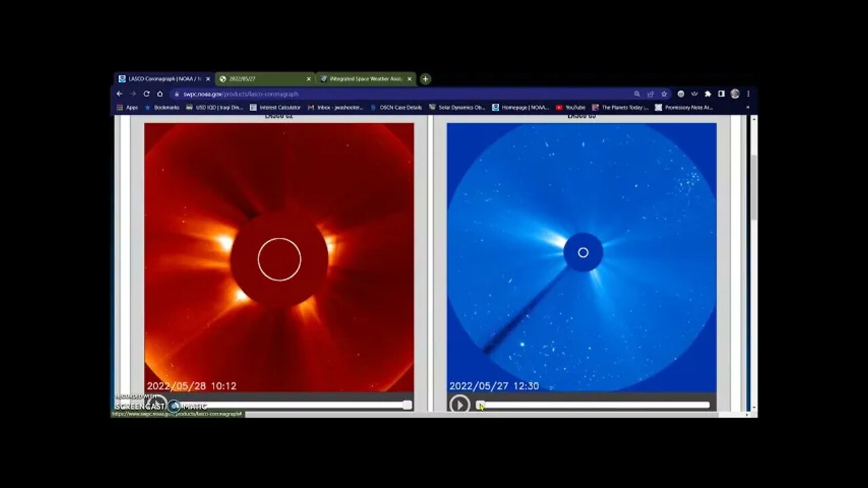This screenshot has width=868, height=488.
Task: Open The Planets Today bookmark
Action: point(620,107)
